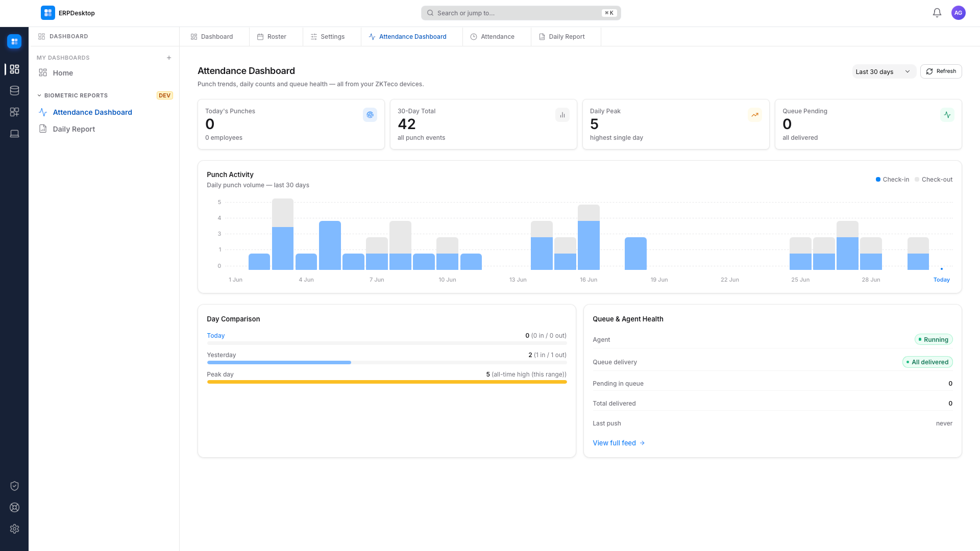Screen dimensions: 980x551
Task: Open the gear settings icon at bottom
Action: pos(14,529)
